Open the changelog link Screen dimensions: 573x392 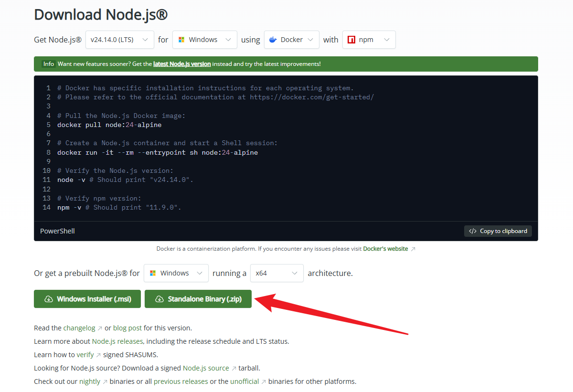(x=79, y=328)
